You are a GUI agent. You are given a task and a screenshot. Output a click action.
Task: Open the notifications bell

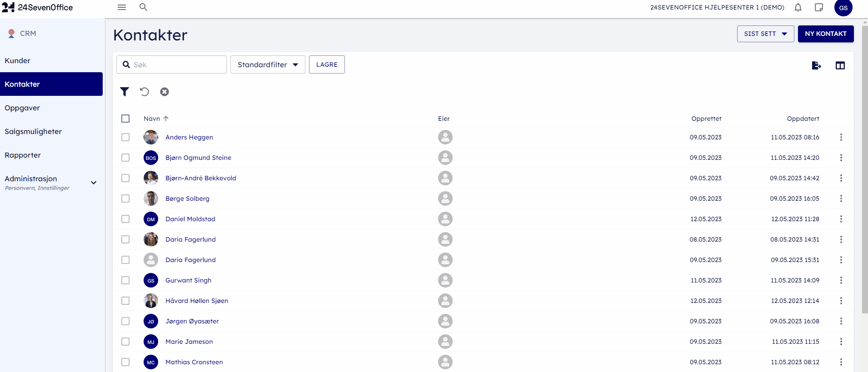(798, 7)
